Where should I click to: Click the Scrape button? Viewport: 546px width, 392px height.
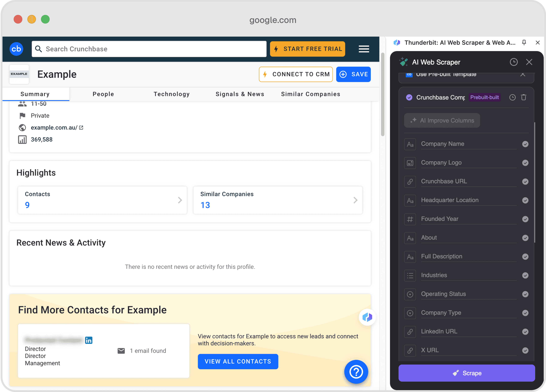point(466,373)
